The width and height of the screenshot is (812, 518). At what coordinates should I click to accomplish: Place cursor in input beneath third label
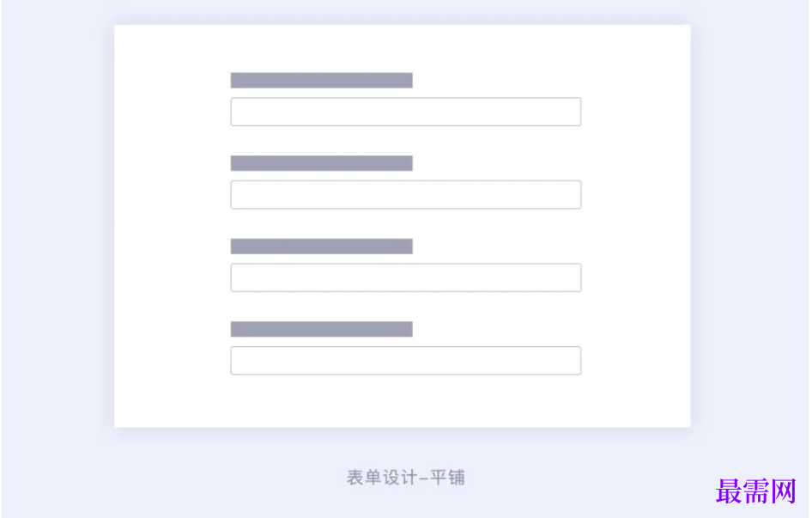pos(405,277)
